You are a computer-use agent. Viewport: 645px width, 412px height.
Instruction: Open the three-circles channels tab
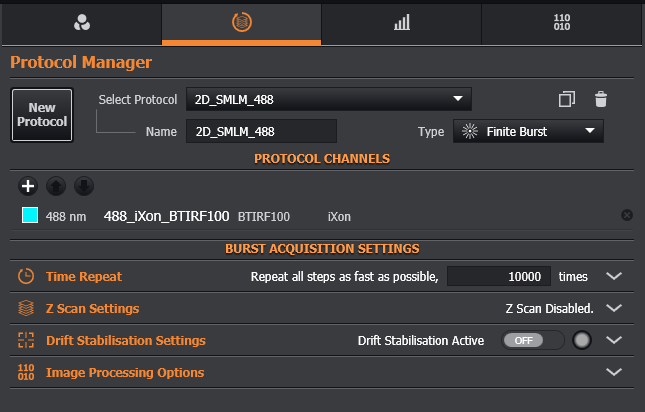tap(81, 22)
